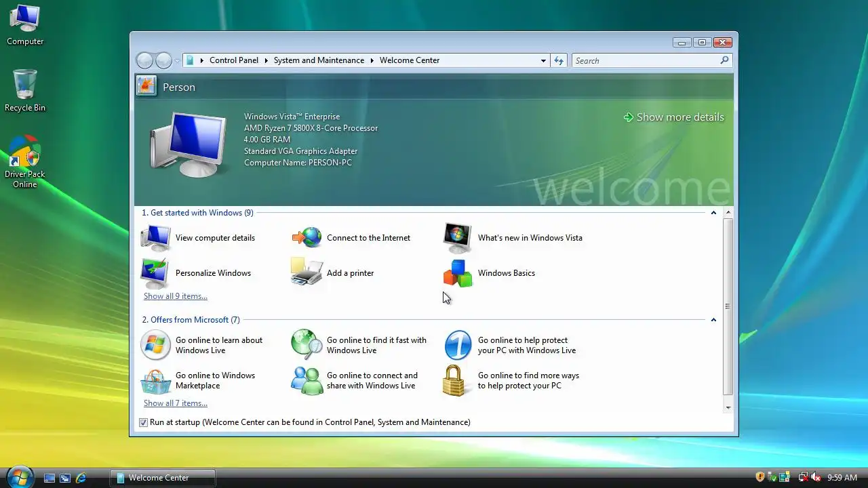Click 'Standard VGA Graphics Adapter' text
868x488 pixels.
(301, 151)
